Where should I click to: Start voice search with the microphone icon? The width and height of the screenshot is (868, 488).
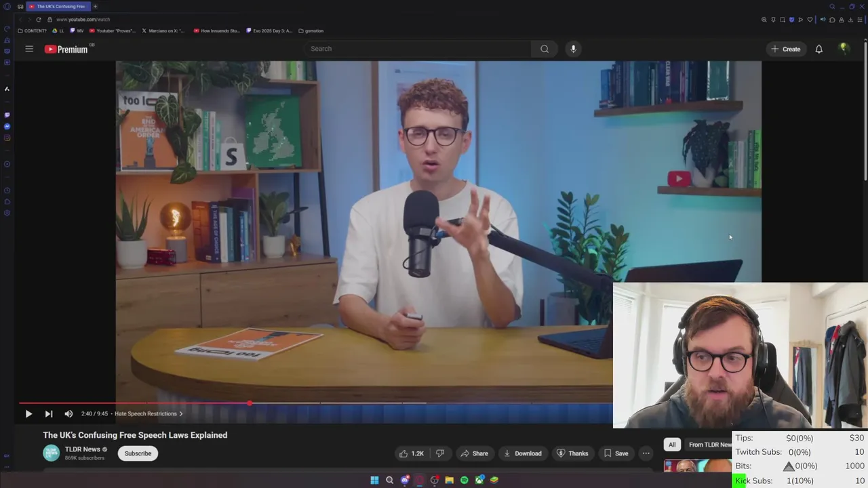click(573, 49)
